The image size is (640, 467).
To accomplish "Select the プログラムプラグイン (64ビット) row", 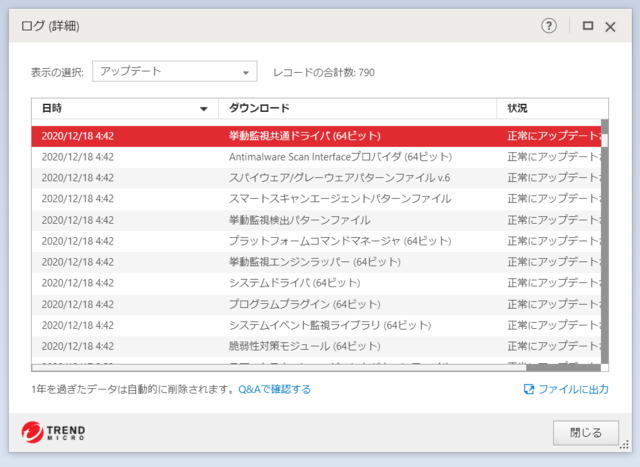I will [316, 305].
